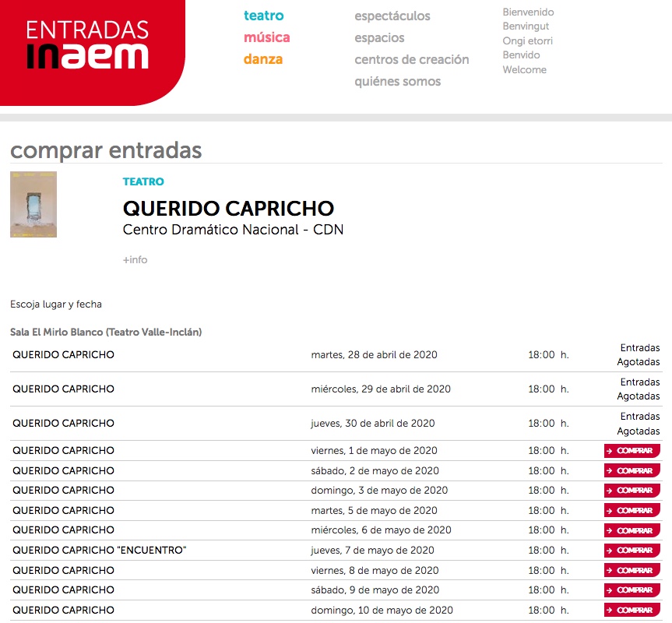672x623 pixels.
Task: Switch language to Ongi etorri
Action: point(530,40)
